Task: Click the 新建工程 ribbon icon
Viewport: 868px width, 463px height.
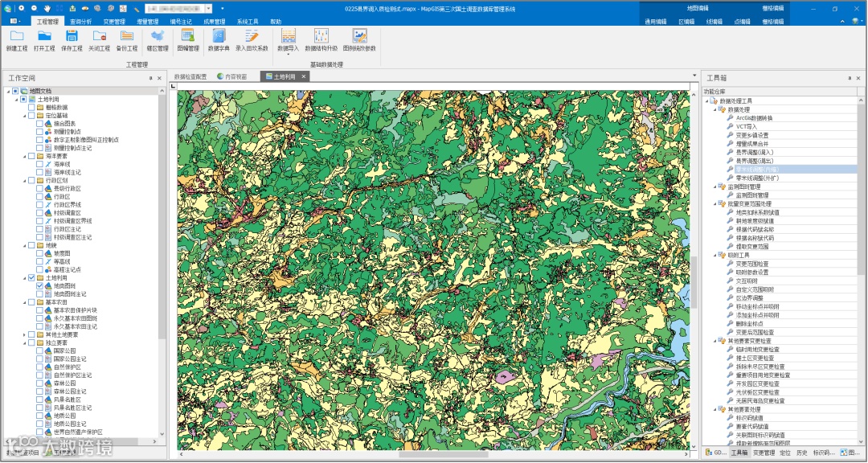Action: [17, 36]
